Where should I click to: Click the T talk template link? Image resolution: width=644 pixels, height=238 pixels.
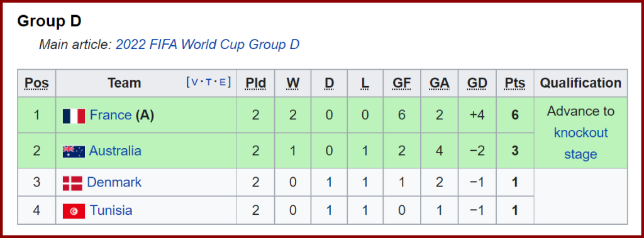pos(209,82)
